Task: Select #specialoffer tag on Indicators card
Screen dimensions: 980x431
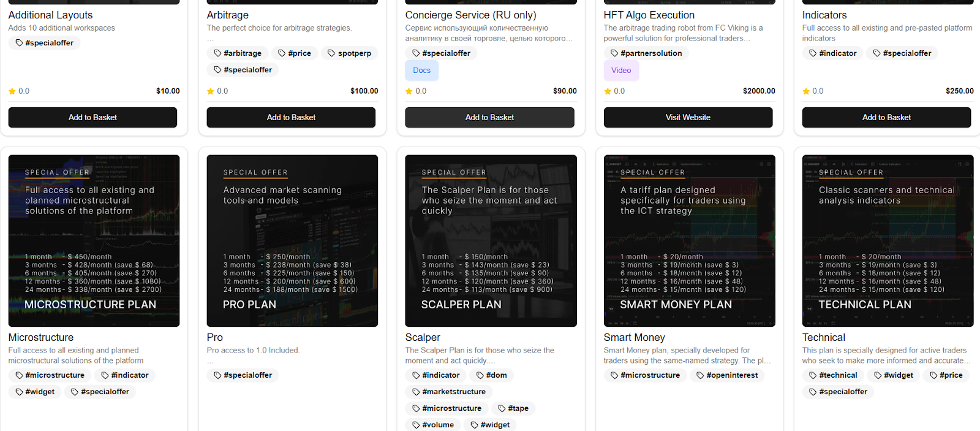Action: 902,53
